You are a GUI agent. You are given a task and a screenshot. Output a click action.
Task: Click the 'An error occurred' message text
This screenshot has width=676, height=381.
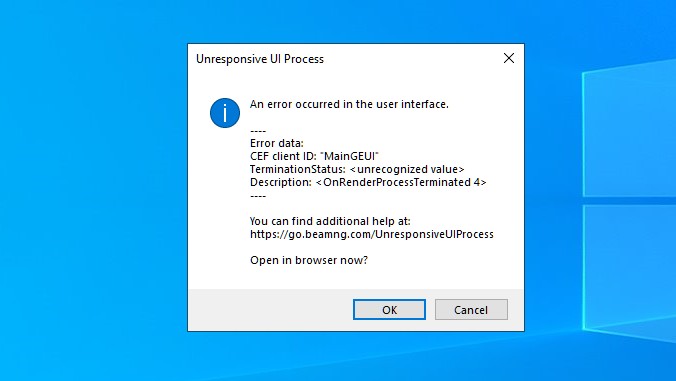pos(349,104)
